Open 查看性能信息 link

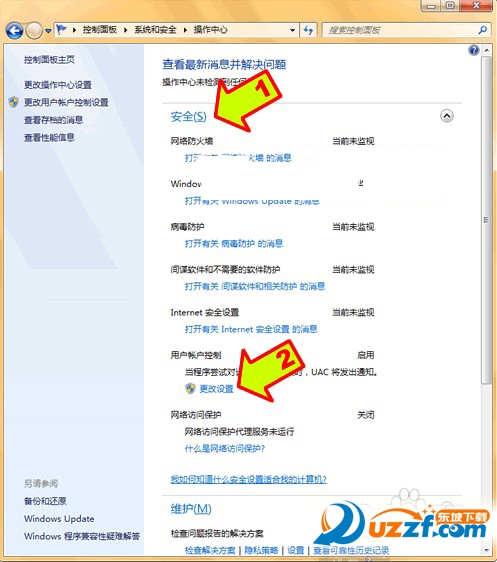click(x=49, y=137)
